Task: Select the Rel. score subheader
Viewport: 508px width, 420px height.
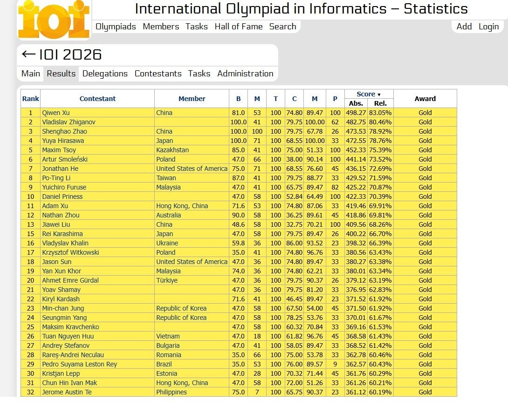Action: pyautogui.click(x=380, y=103)
